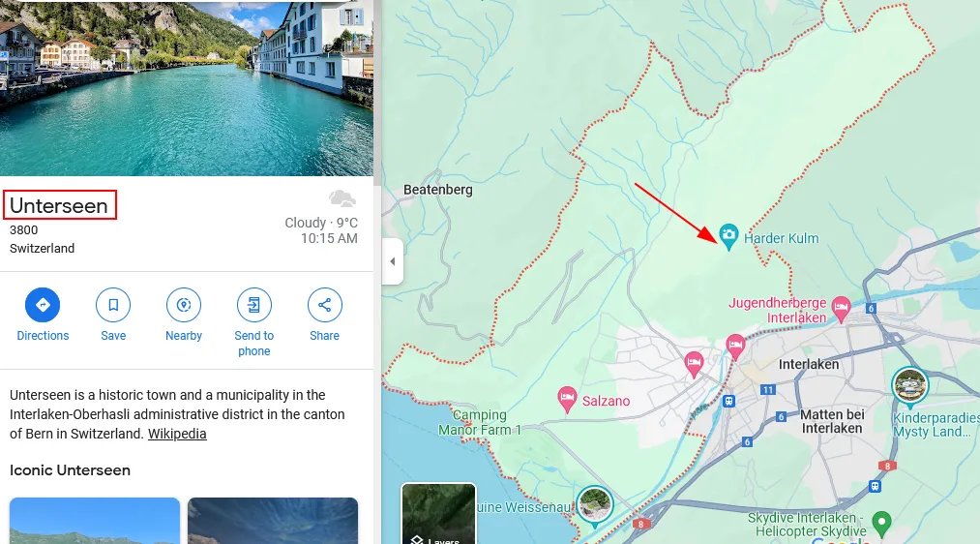The width and height of the screenshot is (980, 544).
Task: Open the second Iconic Unterseen photo
Action: point(273,520)
